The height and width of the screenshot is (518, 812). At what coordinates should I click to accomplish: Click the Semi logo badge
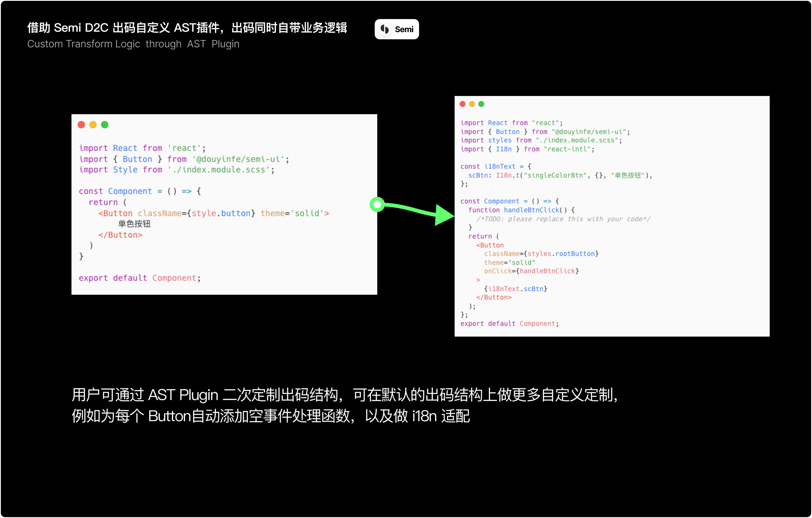pyautogui.click(x=396, y=29)
